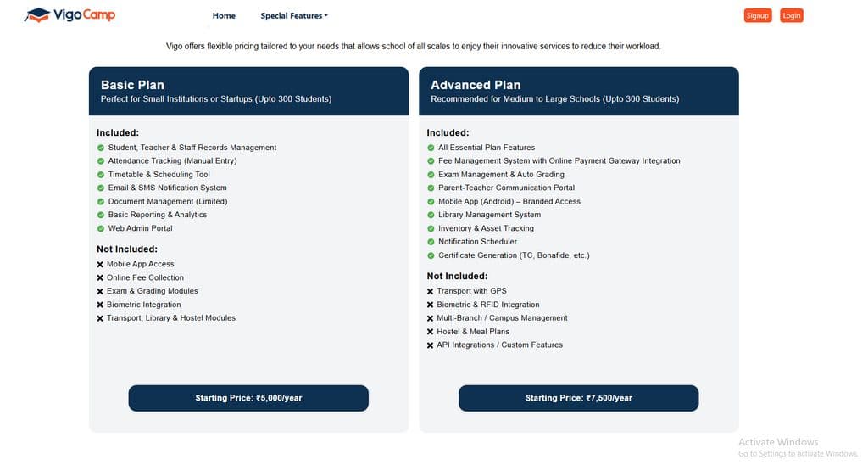Select Basic Plan Starting Price ₹5,000/year button
Image resolution: width=868 pixels, height=465 pixels.
[x=248, y=398]
